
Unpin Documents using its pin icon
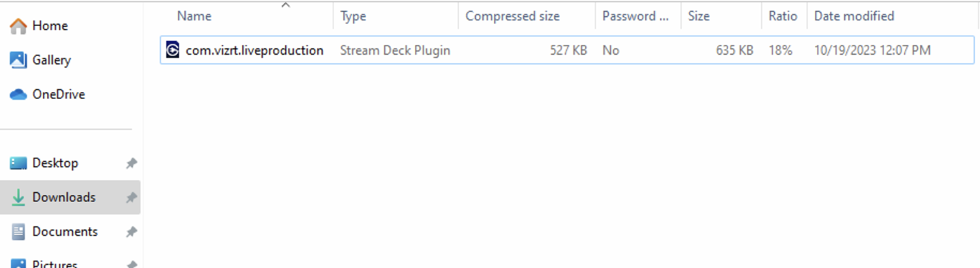tap(132, 232)
